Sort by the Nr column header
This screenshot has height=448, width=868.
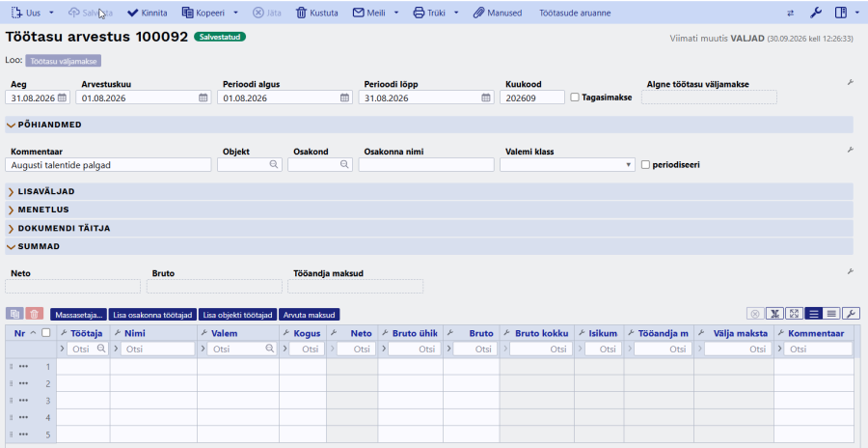click(19, 333)
